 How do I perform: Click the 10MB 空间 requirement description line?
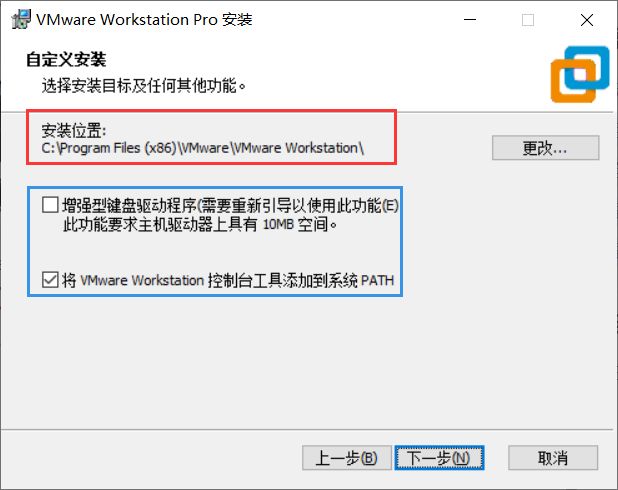coord(200,224)
